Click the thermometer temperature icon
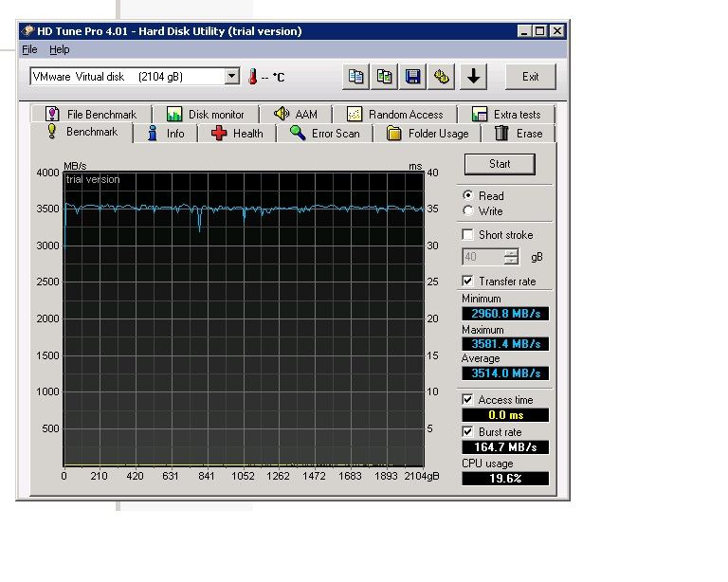728x582 pixels. pyautogui.click(x=252, y=77)
